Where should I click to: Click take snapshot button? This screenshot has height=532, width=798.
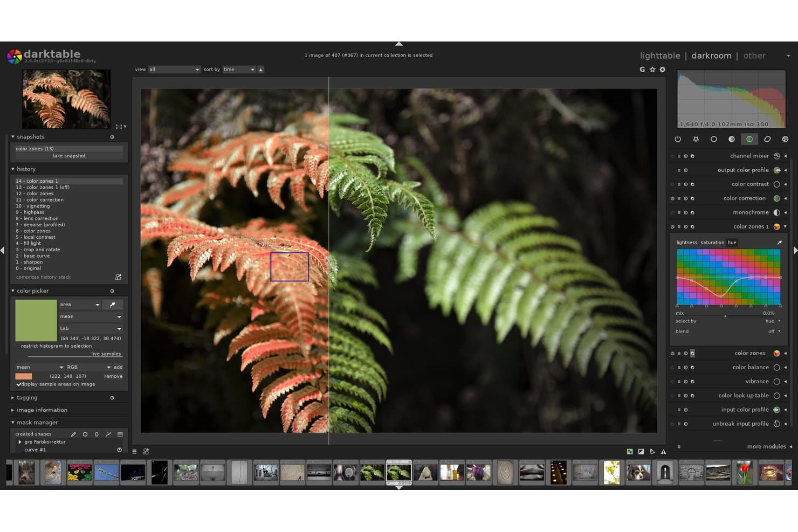pos(69,156)
